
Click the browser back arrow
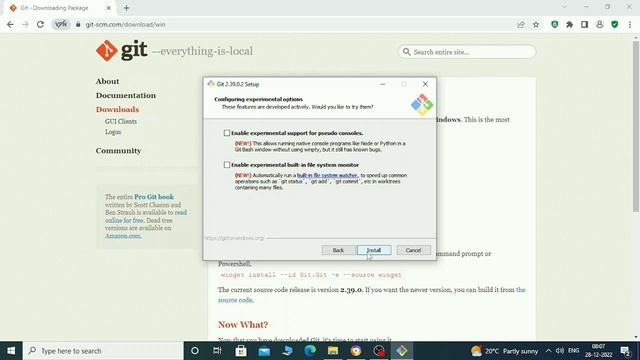11,24
